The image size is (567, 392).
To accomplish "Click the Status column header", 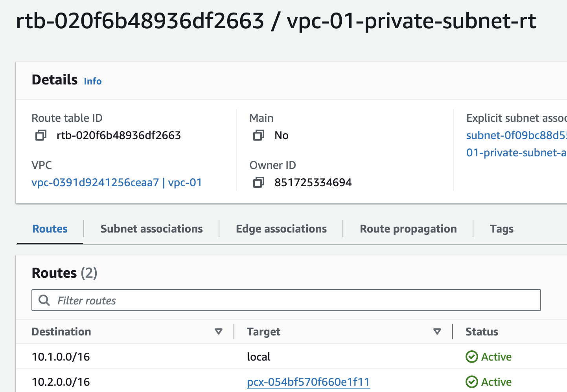I will click(482, 332).
